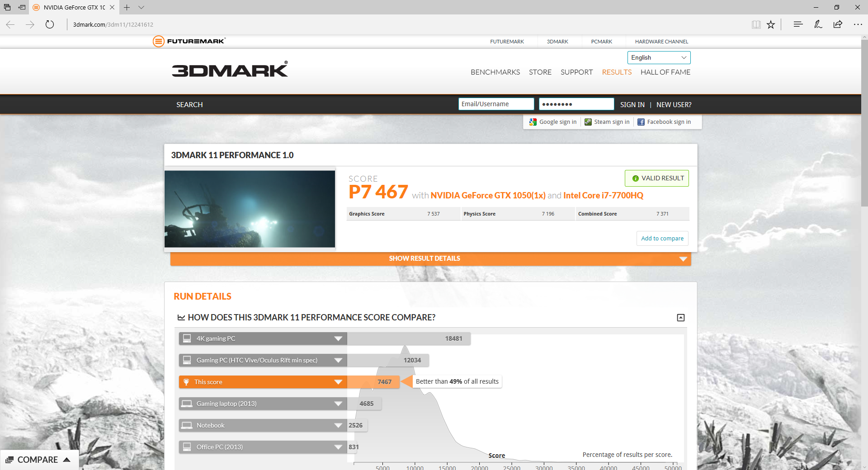Click the browser Share icon
This screenshot has height=470, width=868.
838,24
